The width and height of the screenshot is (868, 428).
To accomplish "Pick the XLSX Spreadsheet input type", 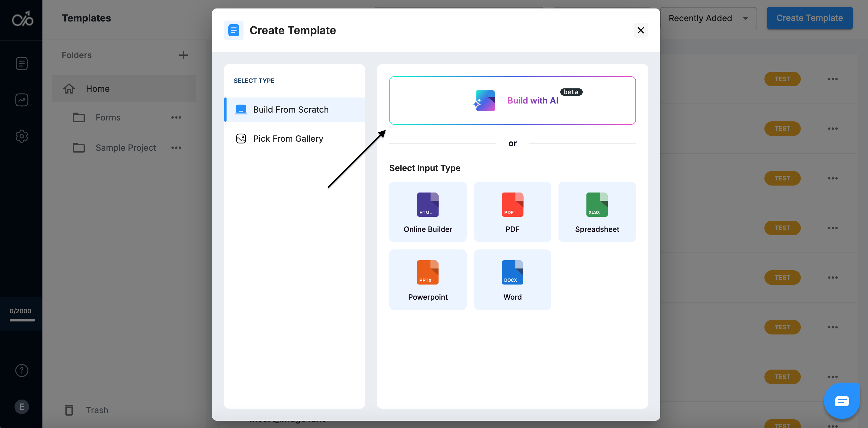I will [597, 212].
